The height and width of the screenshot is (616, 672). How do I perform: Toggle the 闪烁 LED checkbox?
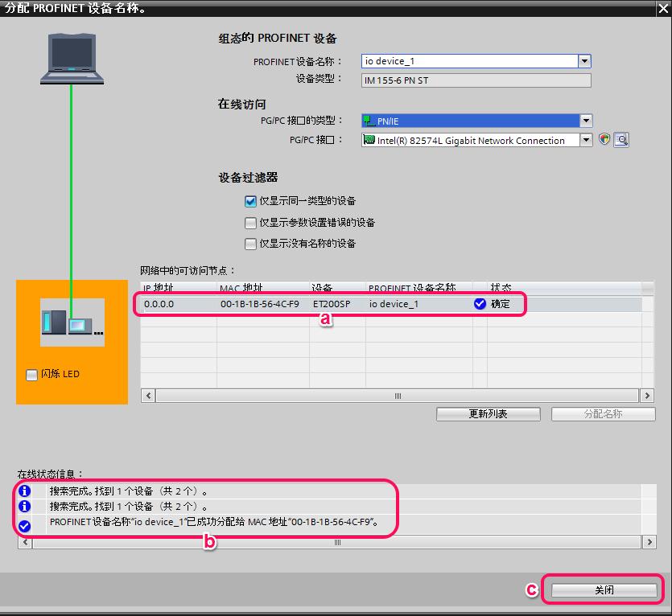31,375
